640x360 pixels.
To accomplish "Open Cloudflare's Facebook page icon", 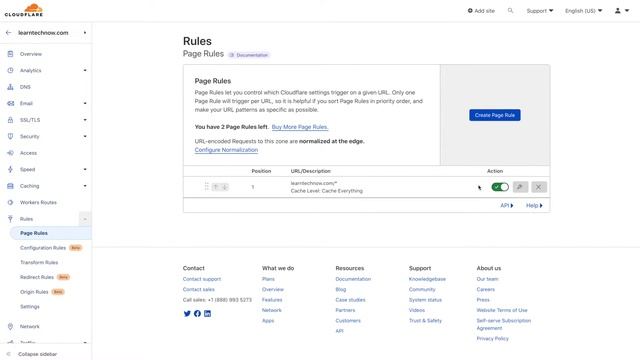I will tap(197, 313).
